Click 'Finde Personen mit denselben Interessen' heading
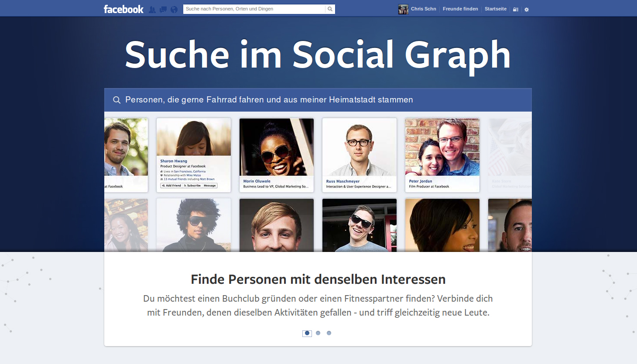The image size is (637, 364). [x=318, y=279]
